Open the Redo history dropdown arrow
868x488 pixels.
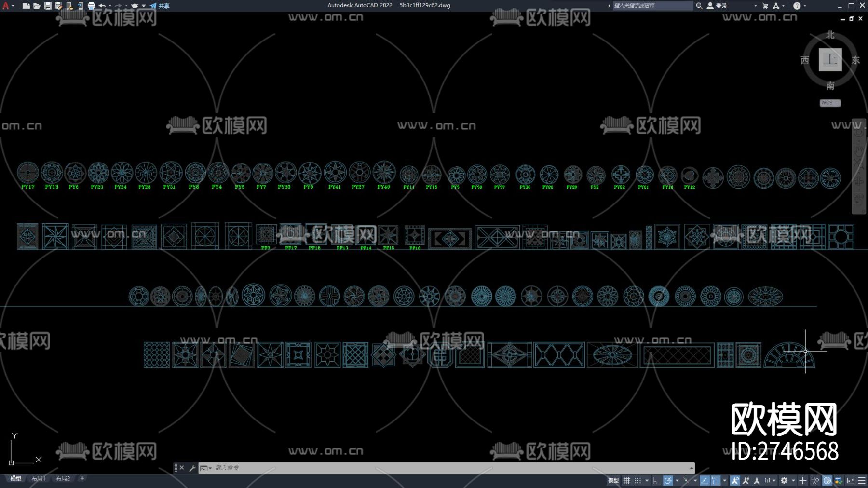point(126,6)
